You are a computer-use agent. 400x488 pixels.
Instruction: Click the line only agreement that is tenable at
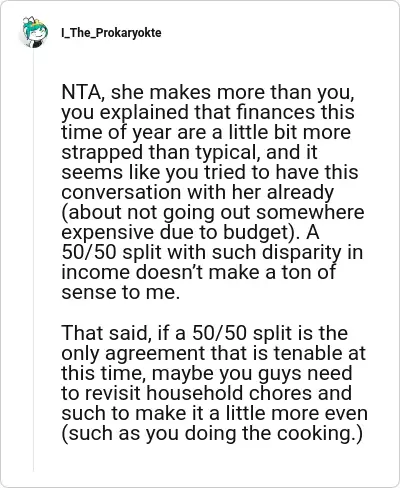coord(214,353)
